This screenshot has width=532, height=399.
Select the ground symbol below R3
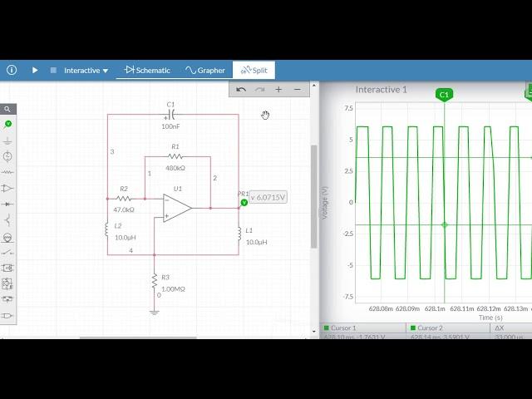pyautogui.click(x=155, y=313)
